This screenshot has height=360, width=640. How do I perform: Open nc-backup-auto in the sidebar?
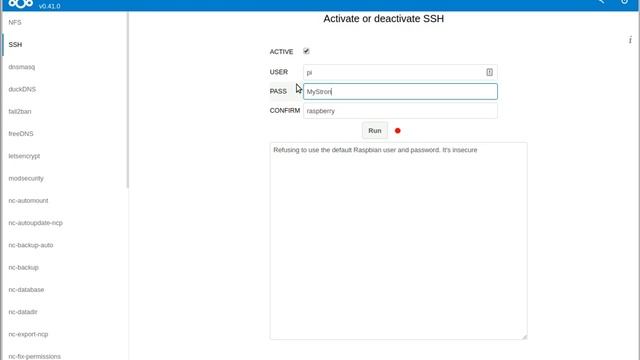pyautogui.click(x=31, y=245)
